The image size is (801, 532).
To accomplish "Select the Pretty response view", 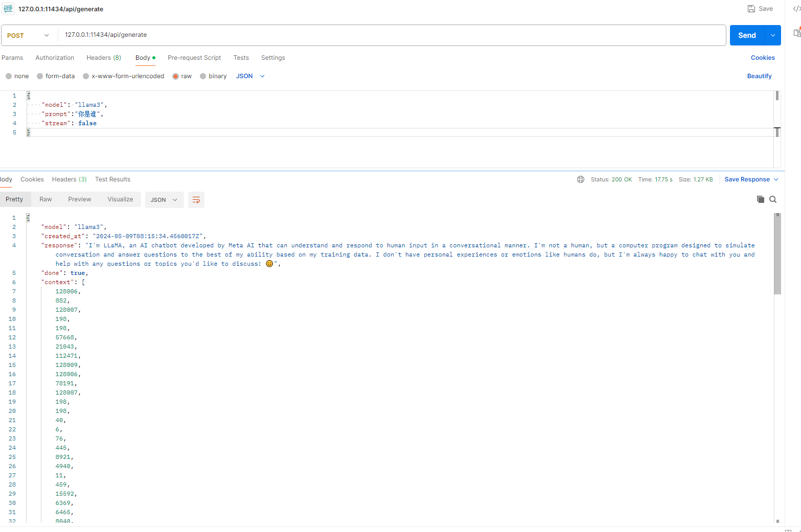I will click(14, 199).
